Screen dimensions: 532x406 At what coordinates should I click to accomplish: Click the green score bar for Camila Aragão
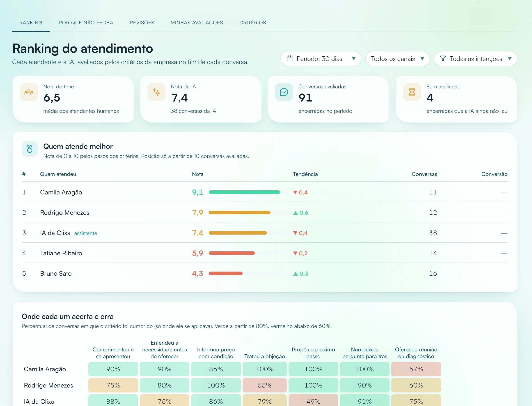244,192
